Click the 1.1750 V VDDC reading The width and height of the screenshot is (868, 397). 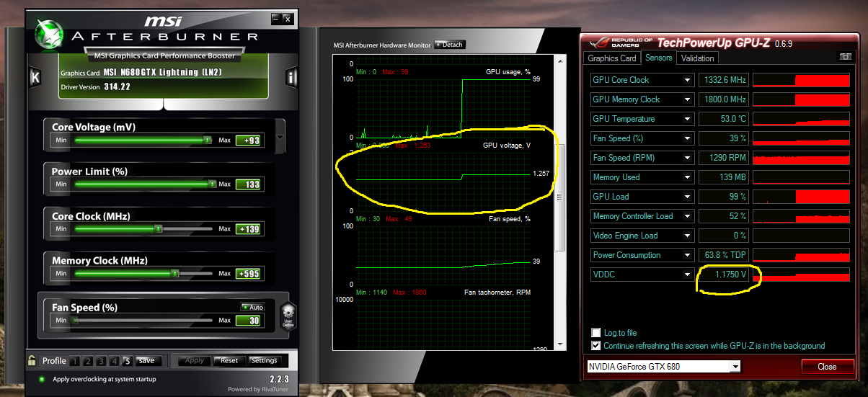coord(724,275)
